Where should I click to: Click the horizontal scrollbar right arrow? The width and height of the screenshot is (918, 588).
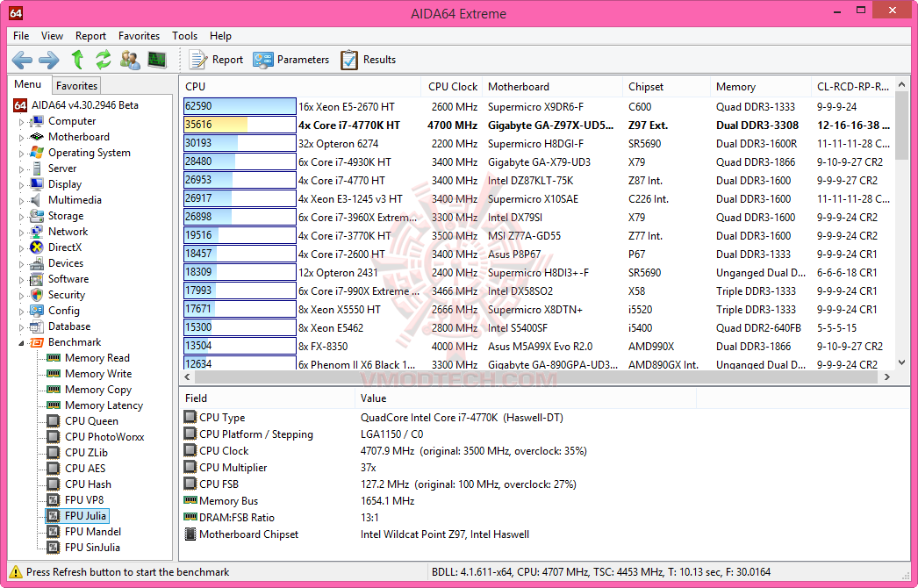887,376
